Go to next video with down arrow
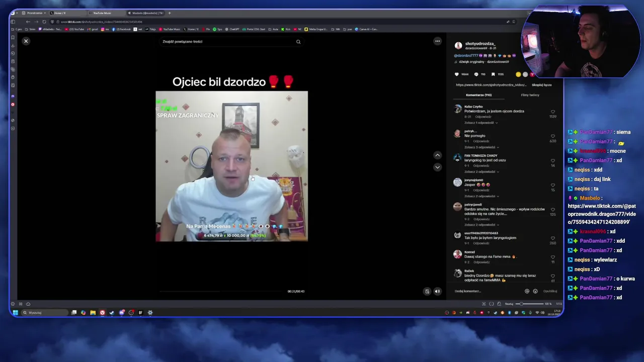The height and width of the screenshot is (362, 644). point(437,167)
